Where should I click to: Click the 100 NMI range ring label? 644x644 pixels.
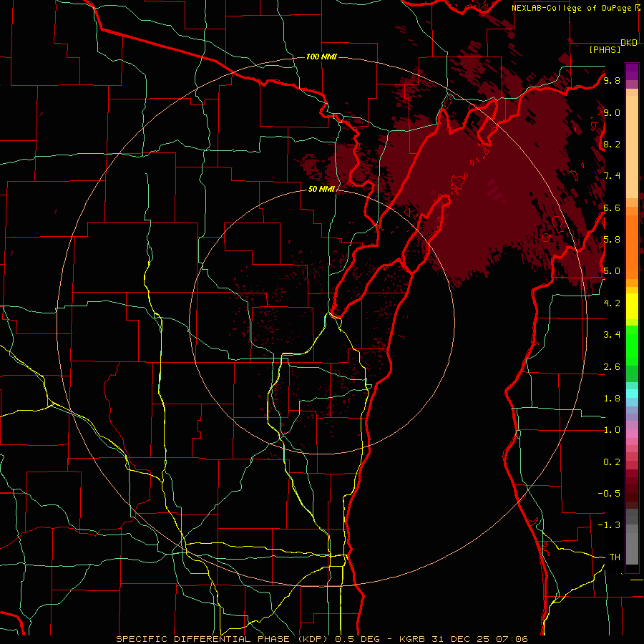point(321,57)
